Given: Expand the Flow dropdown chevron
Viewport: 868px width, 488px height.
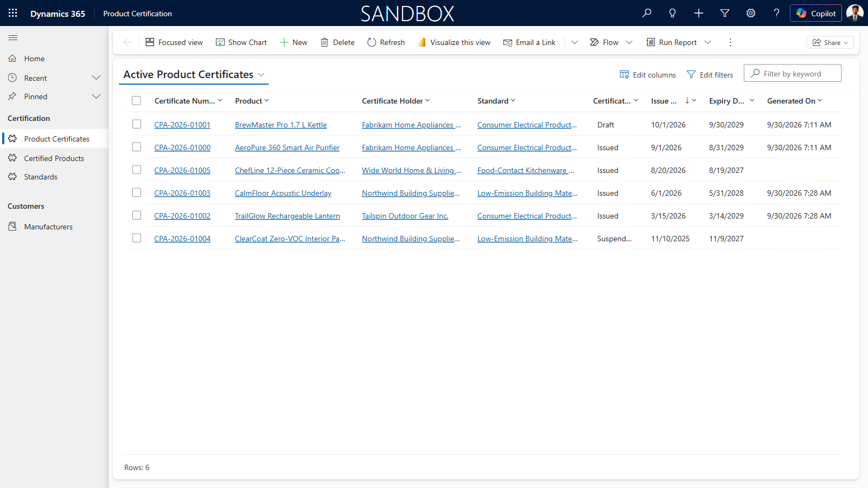Looking at the screenshot, I should click(x=629, y=42).
